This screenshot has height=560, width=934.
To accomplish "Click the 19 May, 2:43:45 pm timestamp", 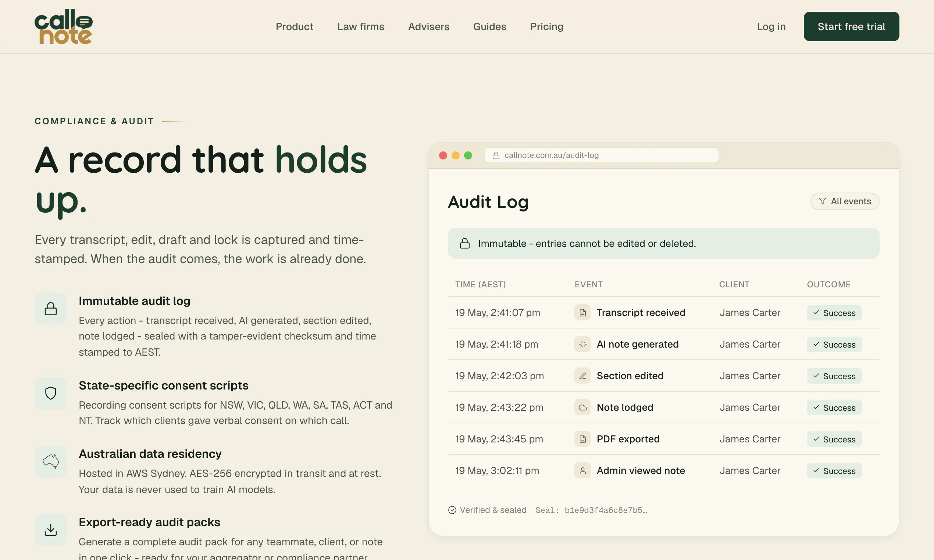I will (499, 439).
